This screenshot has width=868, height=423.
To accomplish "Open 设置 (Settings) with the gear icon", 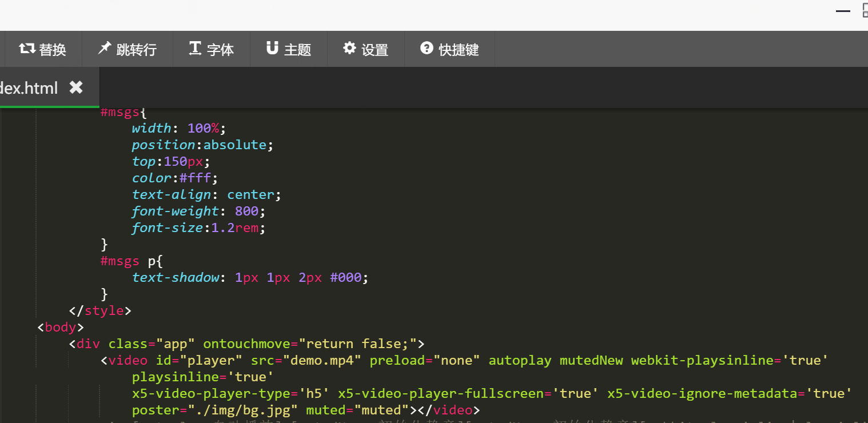I will (x=349, y=49).
